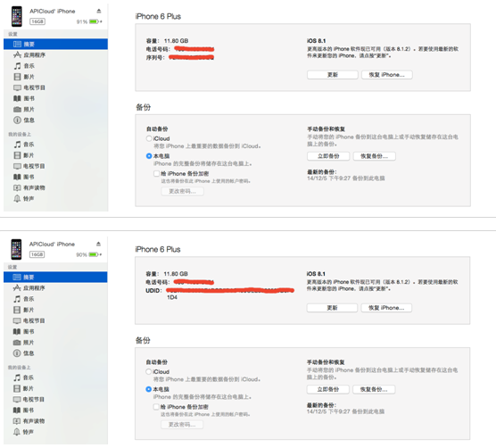Click 立即备份 button in upper screenshot
This screenshot has width=496, height=448.
click(328, 156)
